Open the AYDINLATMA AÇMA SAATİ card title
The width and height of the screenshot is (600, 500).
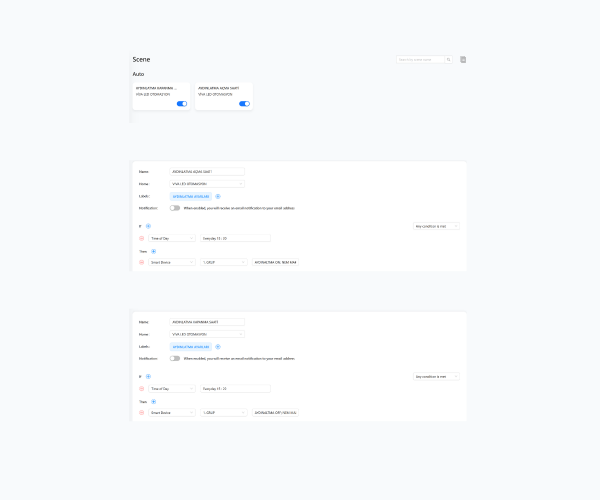(x=218, y=88)
